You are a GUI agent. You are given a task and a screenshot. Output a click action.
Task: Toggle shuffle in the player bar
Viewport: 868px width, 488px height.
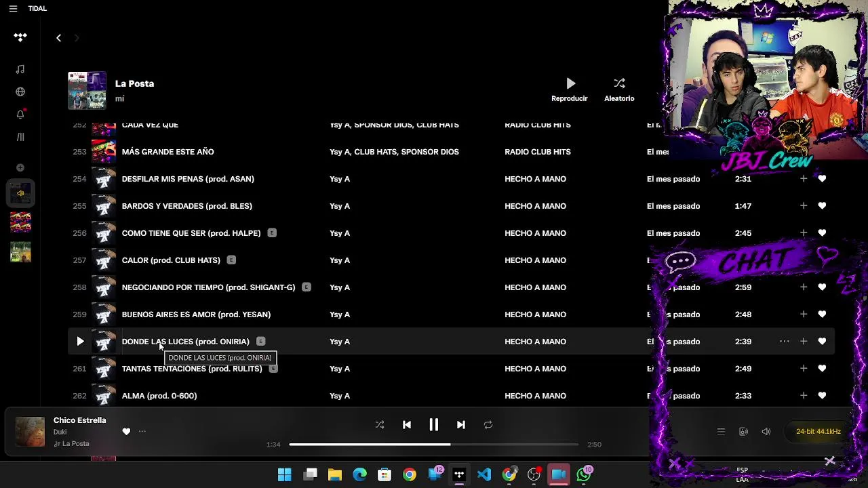(380, 425)
